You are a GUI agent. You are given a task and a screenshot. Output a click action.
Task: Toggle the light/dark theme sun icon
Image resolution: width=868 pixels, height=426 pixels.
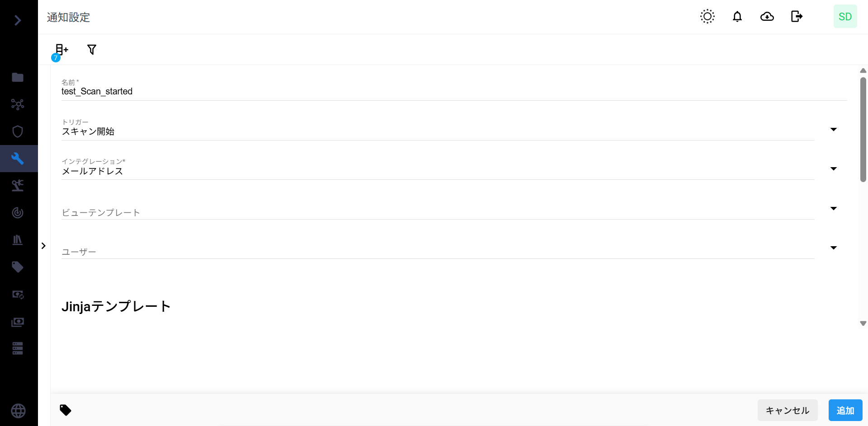coord(707,17)
